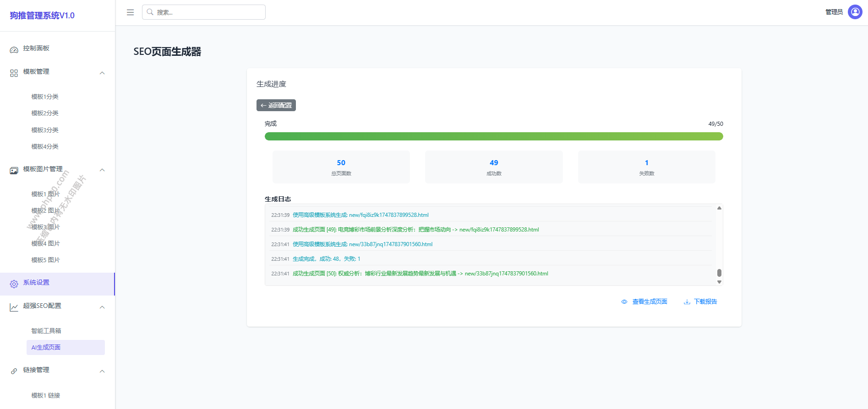Click the green generation progress bar

coord(493,136)
